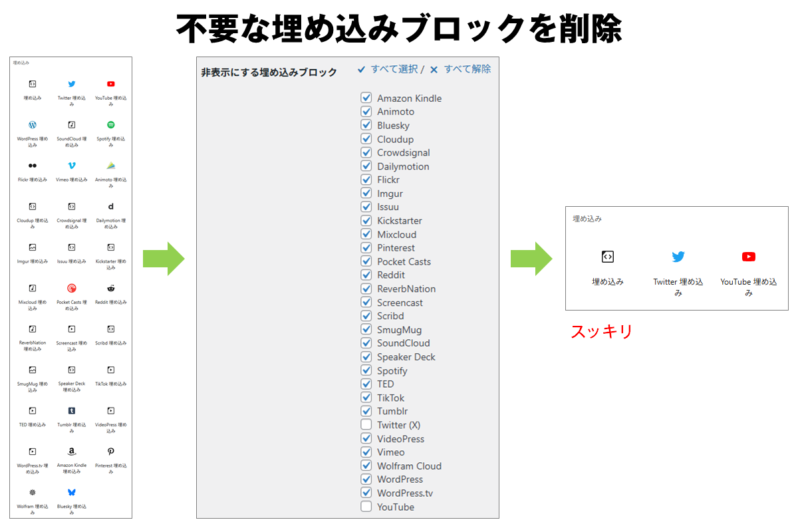Uncheck the Vimeo checkbox
The width and height of the screenshot is (798, 532).
(366, 452)
